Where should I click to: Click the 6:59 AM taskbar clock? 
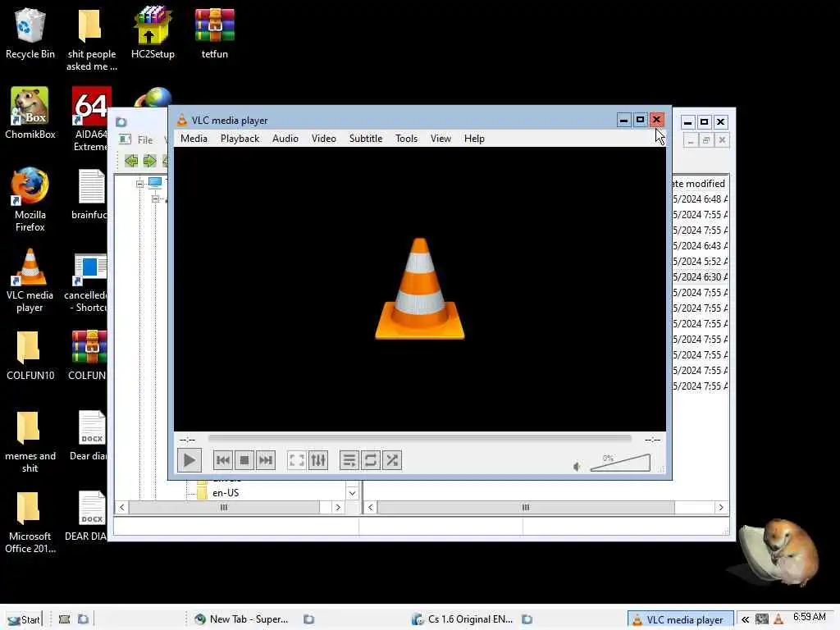810,617
